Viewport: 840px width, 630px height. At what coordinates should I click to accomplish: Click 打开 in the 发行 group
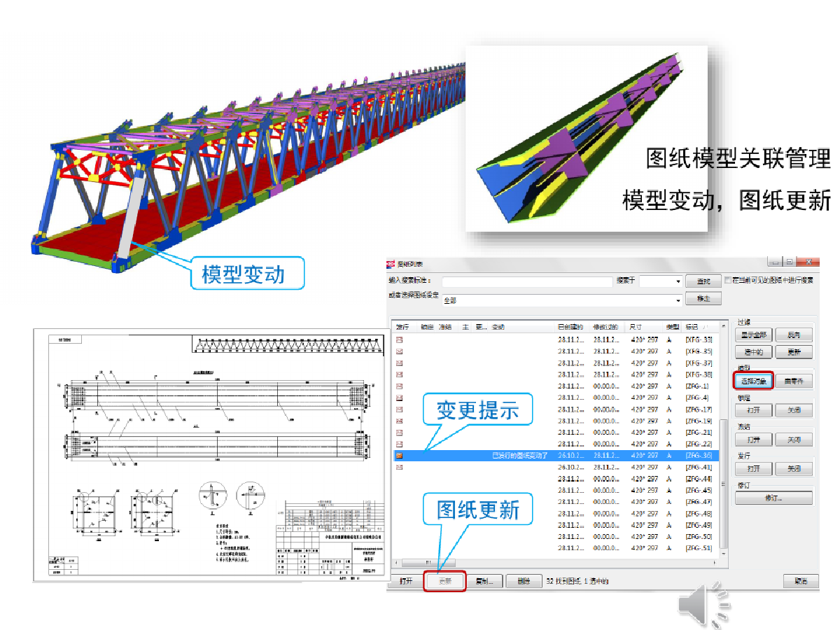754,468
